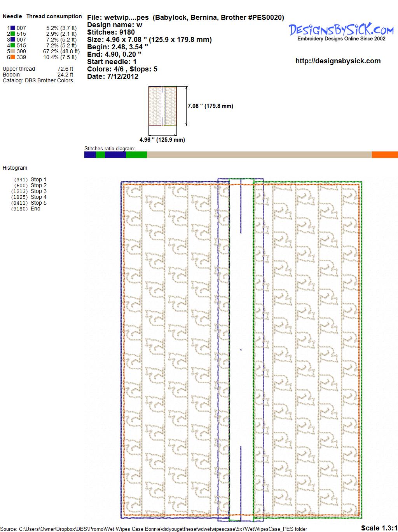Screen dimensions: 398x532
Task: Select needle 4 green 515 swatch
Action: click(13, 45)
